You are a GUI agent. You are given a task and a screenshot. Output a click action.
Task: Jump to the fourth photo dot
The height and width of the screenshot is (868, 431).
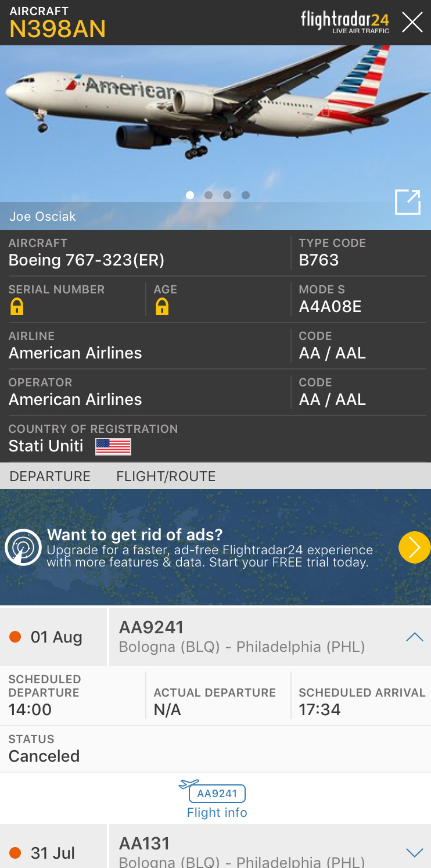coord(246,195)
